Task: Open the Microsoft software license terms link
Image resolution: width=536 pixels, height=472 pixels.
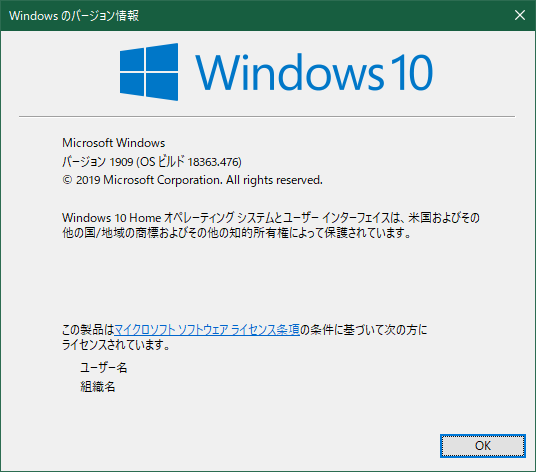Action: click(x=207, y=330)
